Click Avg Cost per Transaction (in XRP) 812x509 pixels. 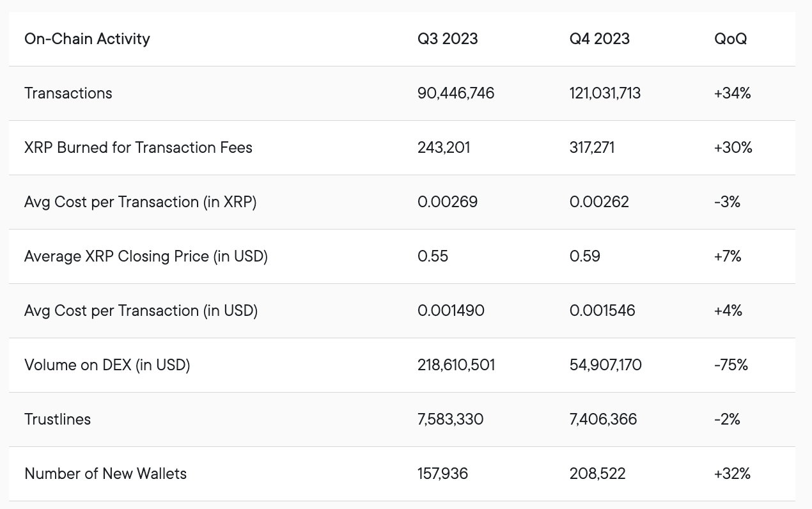141,202
